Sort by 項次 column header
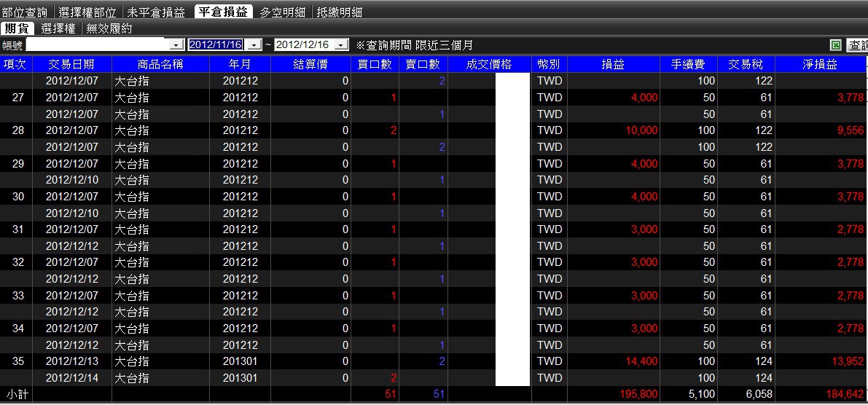Screen dimensions: 868x405 (16, 64)
